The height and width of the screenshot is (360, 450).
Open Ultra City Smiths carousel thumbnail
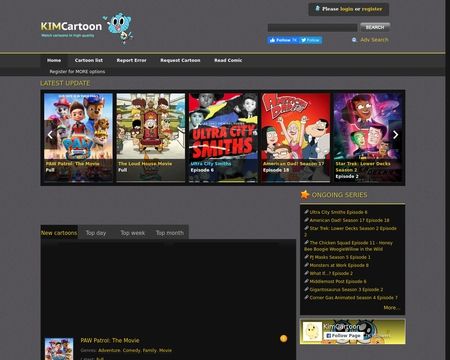pyautogui.click(x=223, y=137)
